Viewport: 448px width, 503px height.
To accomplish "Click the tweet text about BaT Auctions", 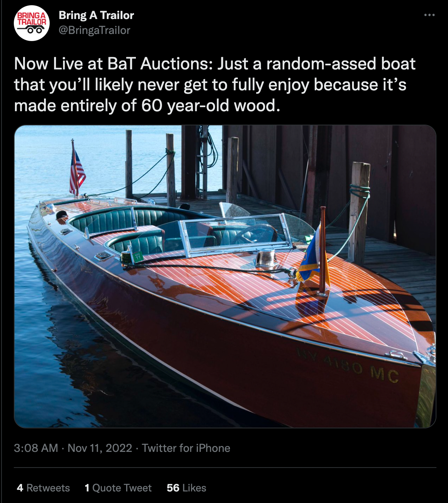I will [215, 85].
